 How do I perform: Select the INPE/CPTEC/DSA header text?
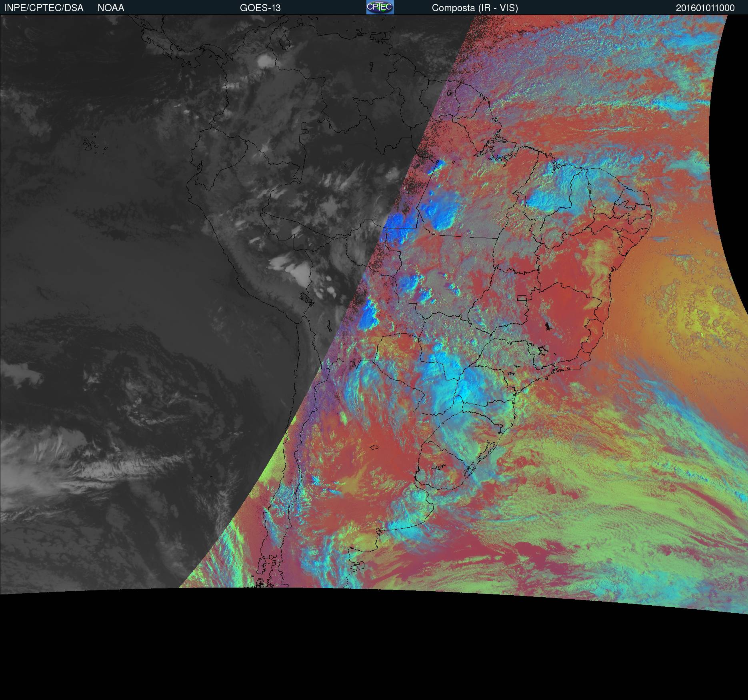pyautogui.click(x=44, y=8)
